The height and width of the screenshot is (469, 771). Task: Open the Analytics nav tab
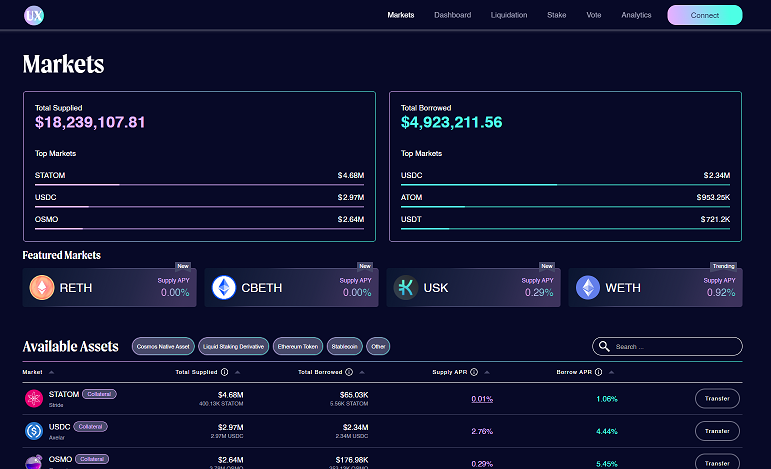tap(636, 15)
